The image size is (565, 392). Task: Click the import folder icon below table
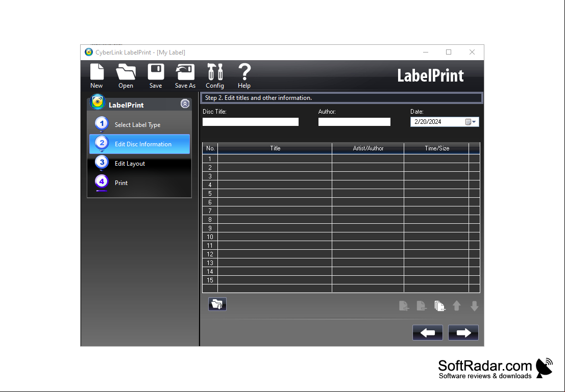point(217,304)
